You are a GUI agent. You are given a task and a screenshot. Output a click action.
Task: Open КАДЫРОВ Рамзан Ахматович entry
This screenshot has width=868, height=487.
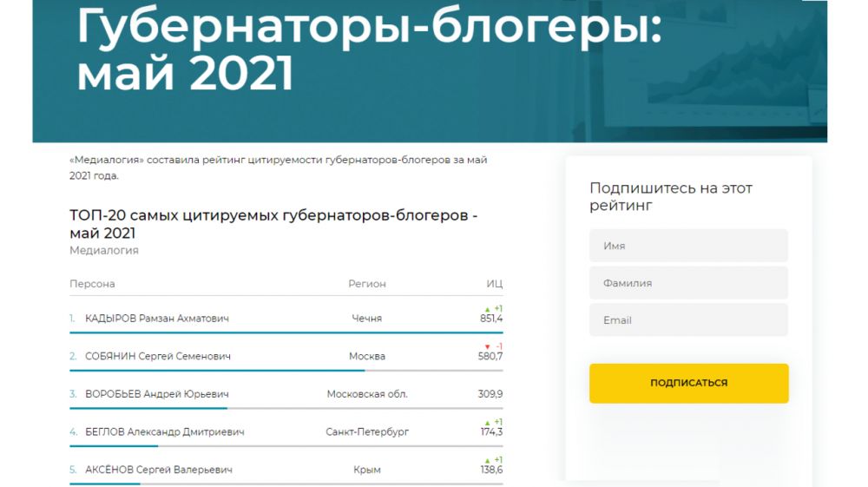(157, 319)
